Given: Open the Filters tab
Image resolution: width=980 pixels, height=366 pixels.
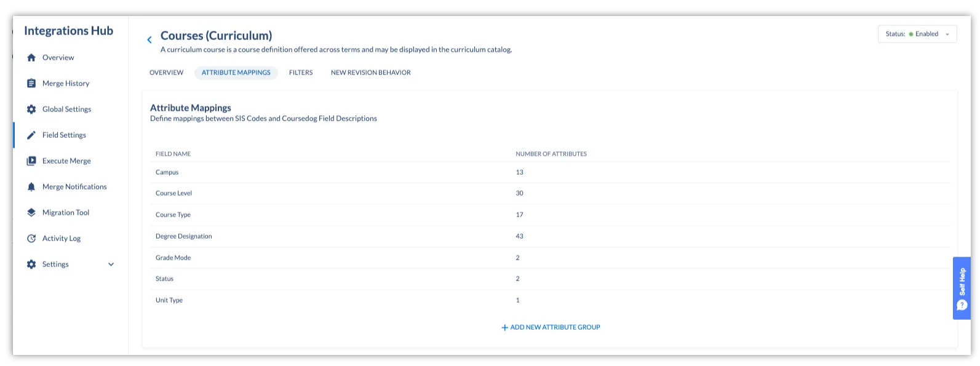Looking at the screenshot, I should point(301,73).
